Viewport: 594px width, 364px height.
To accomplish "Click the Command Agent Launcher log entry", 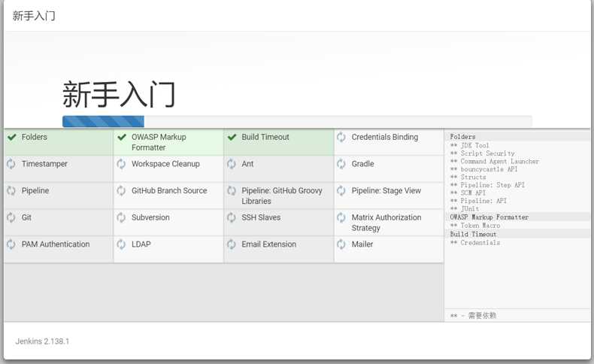I will click(x=494, y=162).
